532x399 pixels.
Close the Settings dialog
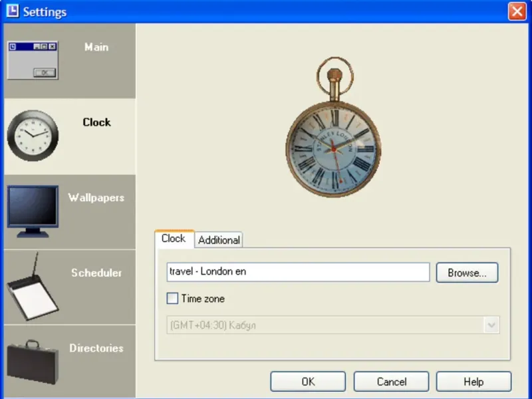pyautogui.click(x=517, y=11)
